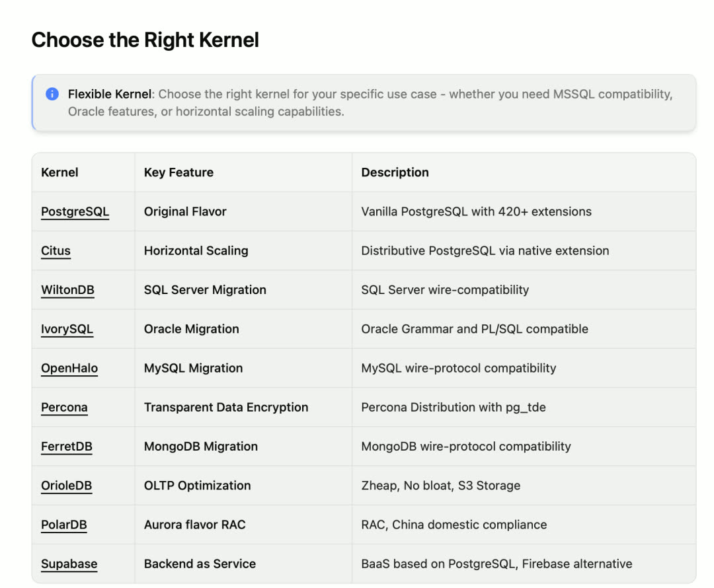Image resolution: width=714 pixels, height=588 pixels.
Task: Click the 'Key Feature' column header
Action: point(178,172)
